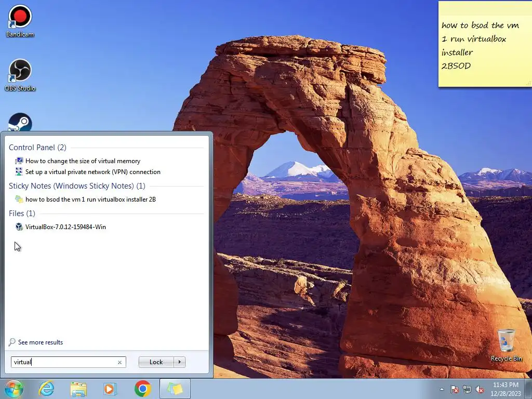Screen dimensions: 532x399
Task: Click the Lock button
Action: [156, 362]
